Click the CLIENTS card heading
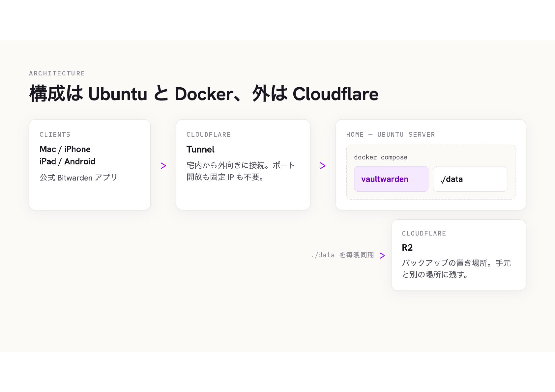 click(55, 134)
